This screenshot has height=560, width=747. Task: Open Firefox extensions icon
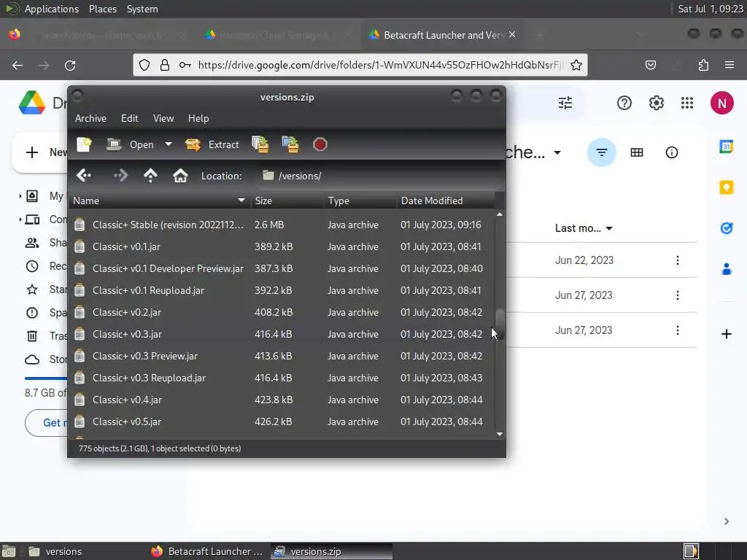[x=703, y=65]
